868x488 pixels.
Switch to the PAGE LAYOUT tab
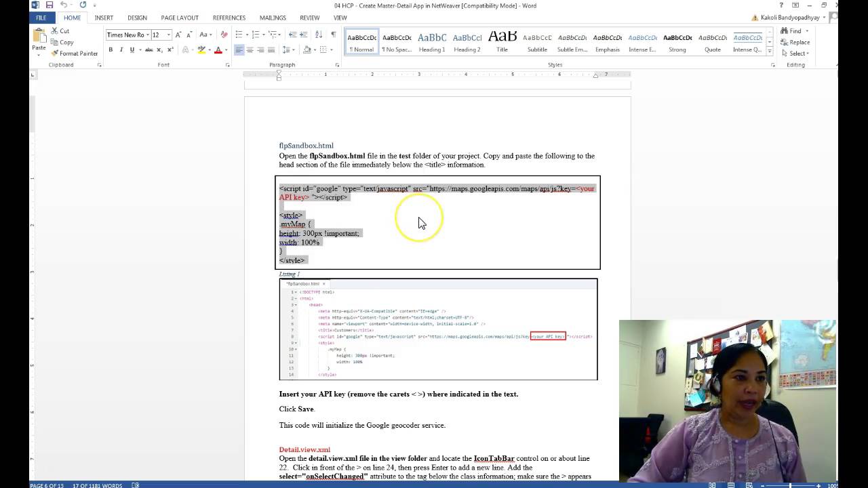pos(180,18)
